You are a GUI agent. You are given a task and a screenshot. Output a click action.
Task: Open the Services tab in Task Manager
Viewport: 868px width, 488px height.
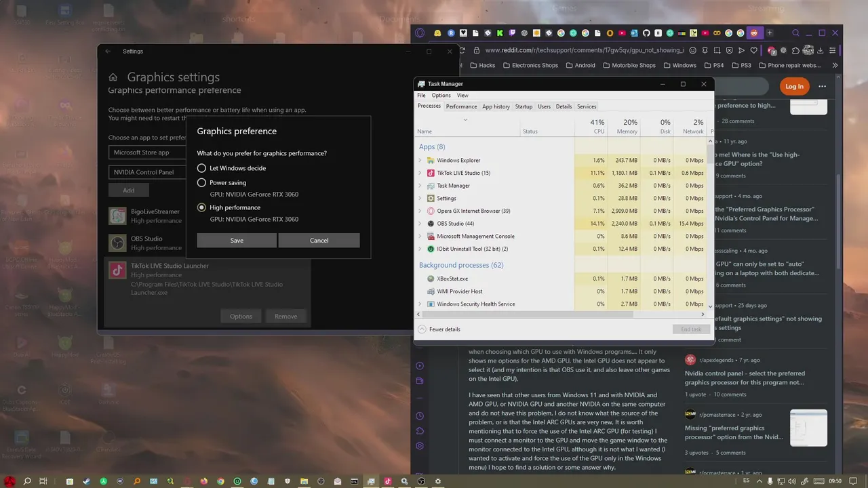[587, 106]
